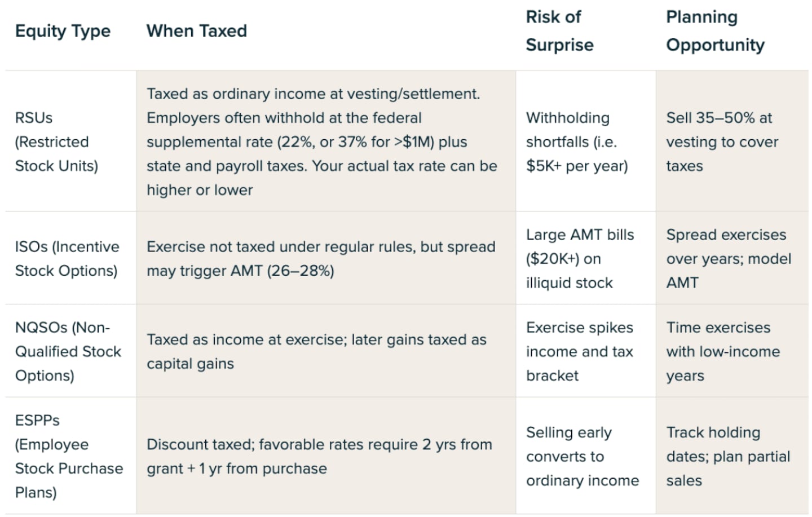Viewport: 812px width, 517px height.
Task: Click the NQSOs (Non-Qualified Stock Options) cell
Action: (68, 351)
